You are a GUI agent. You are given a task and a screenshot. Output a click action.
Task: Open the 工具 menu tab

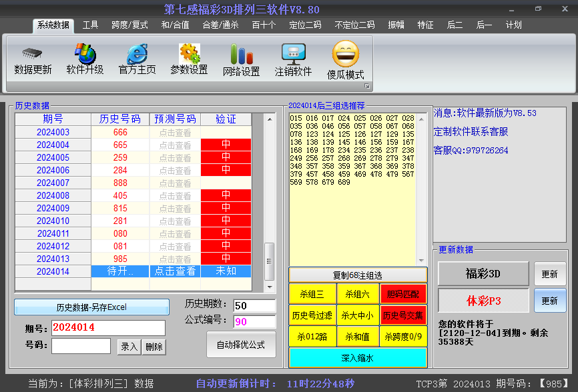(90, 25)
